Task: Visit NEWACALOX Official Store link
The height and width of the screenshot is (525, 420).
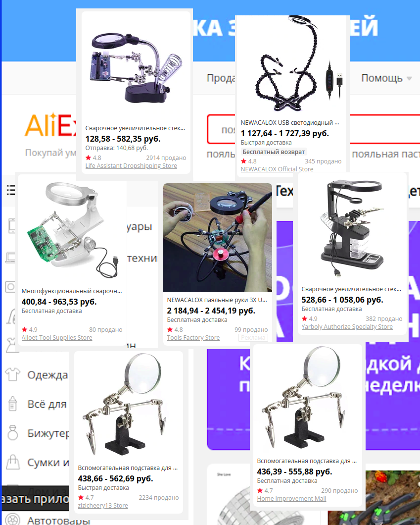Action: (x=277, y=169)
